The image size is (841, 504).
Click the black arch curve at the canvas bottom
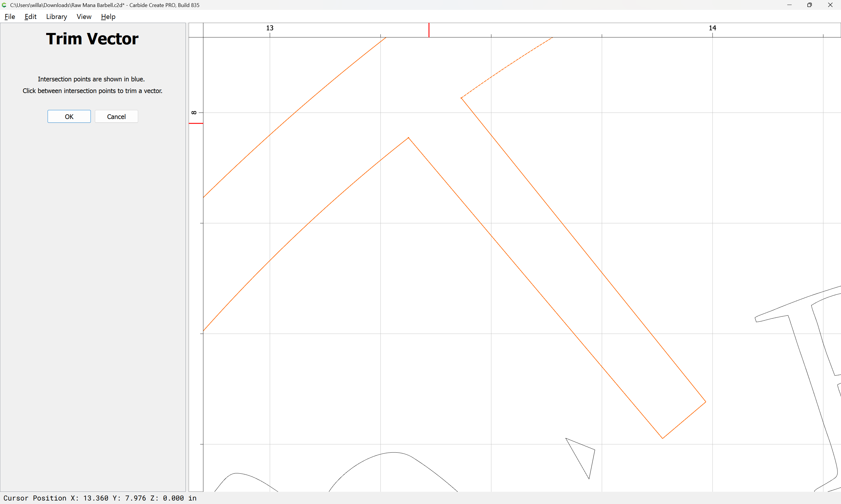[x=394, y=452]
